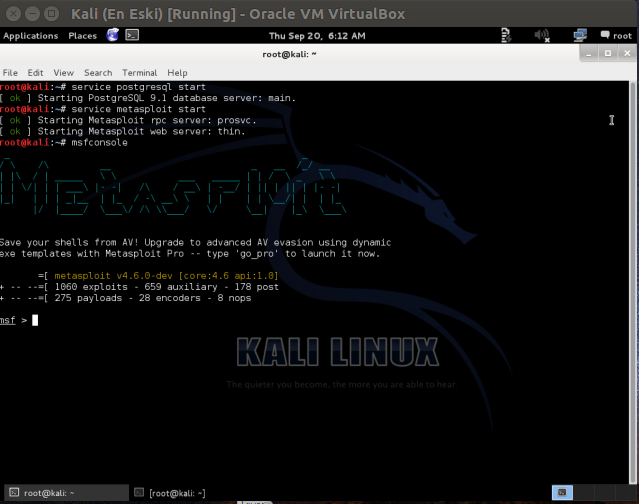This screenshot has width=639, height=504.
Task: Open the root user menu
Action: [x=616, y=36]
